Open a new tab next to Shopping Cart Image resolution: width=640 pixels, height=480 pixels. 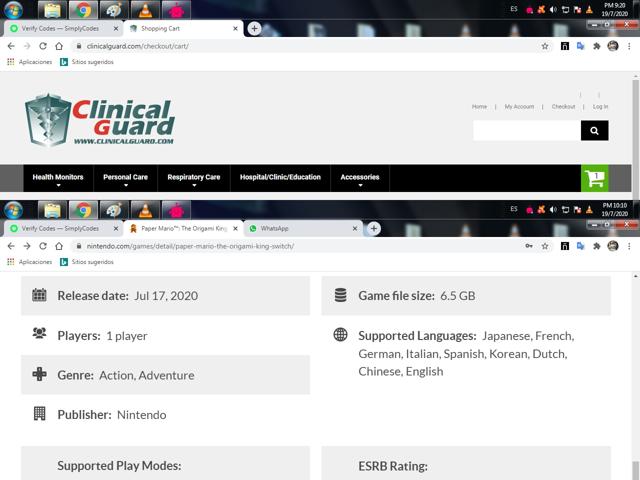(x=254, y=29)
